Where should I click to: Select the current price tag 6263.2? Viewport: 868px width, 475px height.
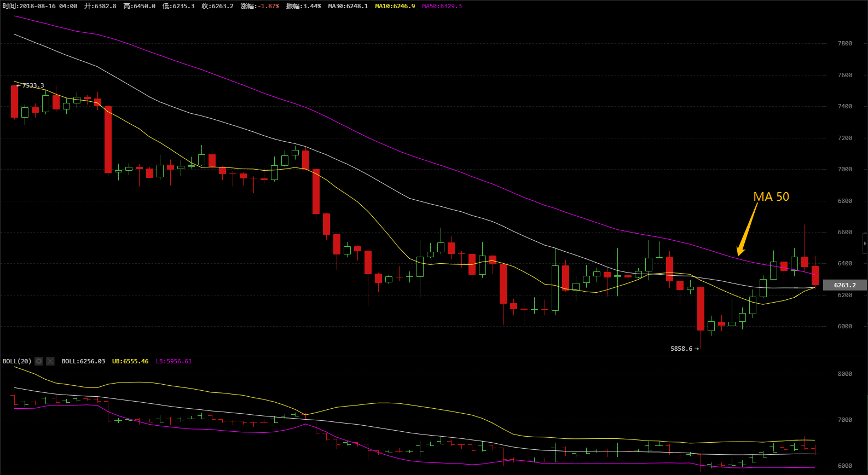pyautogui.click(x=844, y=285)
